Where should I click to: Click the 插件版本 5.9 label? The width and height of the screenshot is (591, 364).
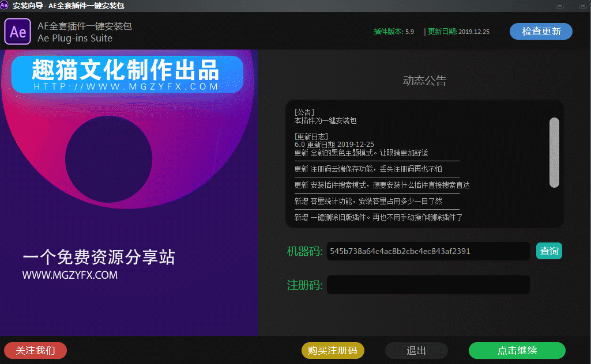[394, 32]
